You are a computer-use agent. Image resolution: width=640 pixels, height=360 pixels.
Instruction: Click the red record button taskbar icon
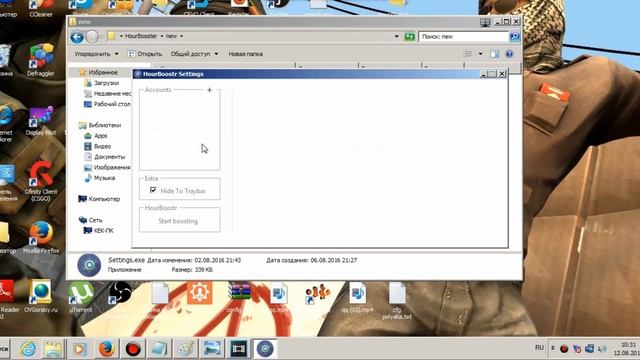point(133,349)
